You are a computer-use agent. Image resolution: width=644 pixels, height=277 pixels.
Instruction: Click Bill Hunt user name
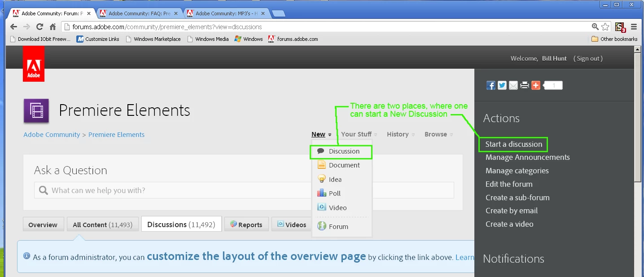tap(554, 58)
